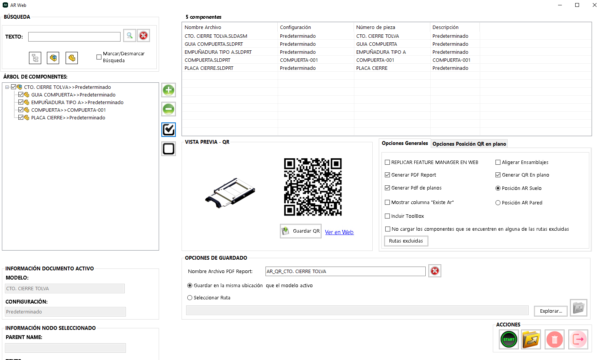The width and height of the screenshot is (600, 360).
Task: Uncheck the COMPUERTA tree checkbox
Action: (x=21, y=110)
